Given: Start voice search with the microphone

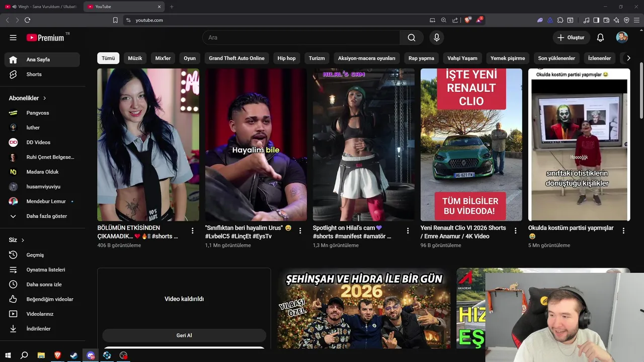Looking at the screenshot, I should tap(437, 38).
